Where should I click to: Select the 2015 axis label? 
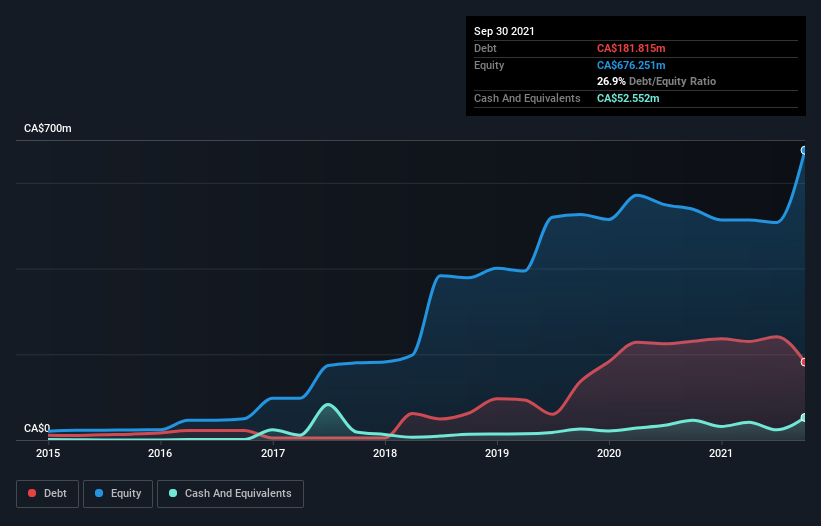click(x=48, y=453)
